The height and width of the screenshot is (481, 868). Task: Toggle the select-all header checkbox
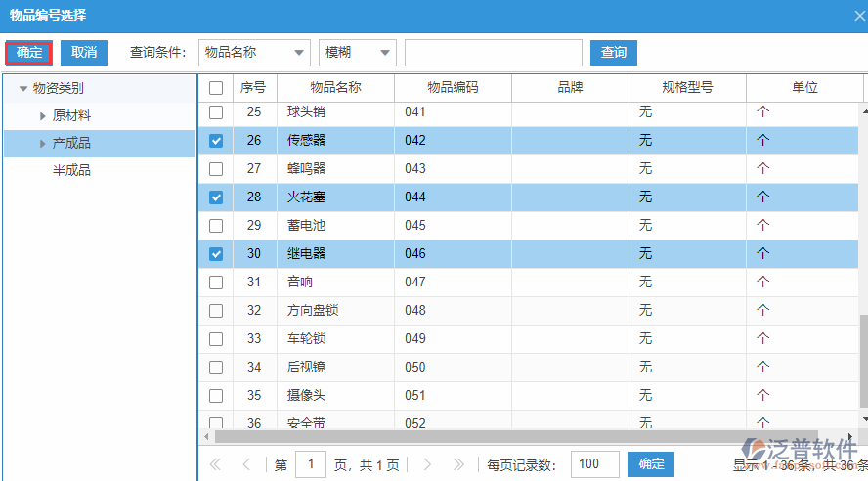(x=216, y=88)
